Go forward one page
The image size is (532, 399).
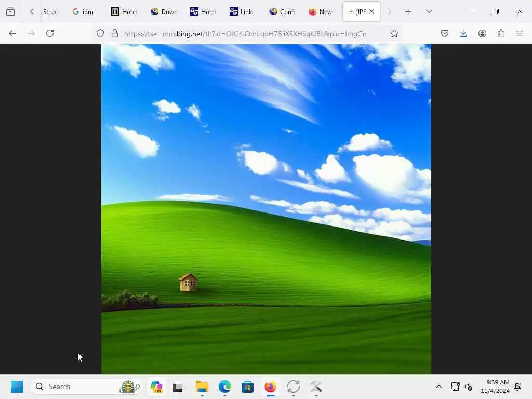coord(31,33)
